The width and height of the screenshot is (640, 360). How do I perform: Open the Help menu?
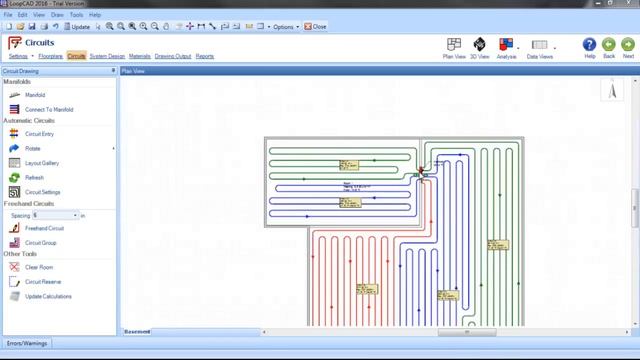click(x=95, y=15)
